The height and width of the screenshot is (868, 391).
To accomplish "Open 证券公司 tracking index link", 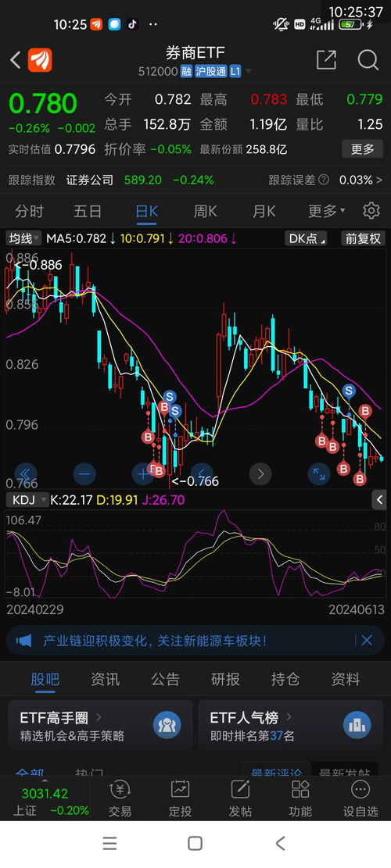I will [90, 180].
